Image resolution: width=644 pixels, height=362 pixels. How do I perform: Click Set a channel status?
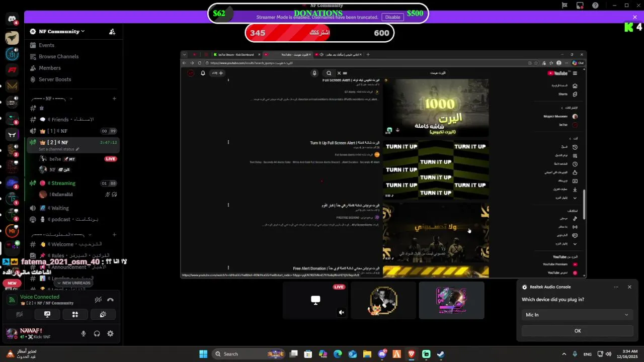tap(59, 149)
